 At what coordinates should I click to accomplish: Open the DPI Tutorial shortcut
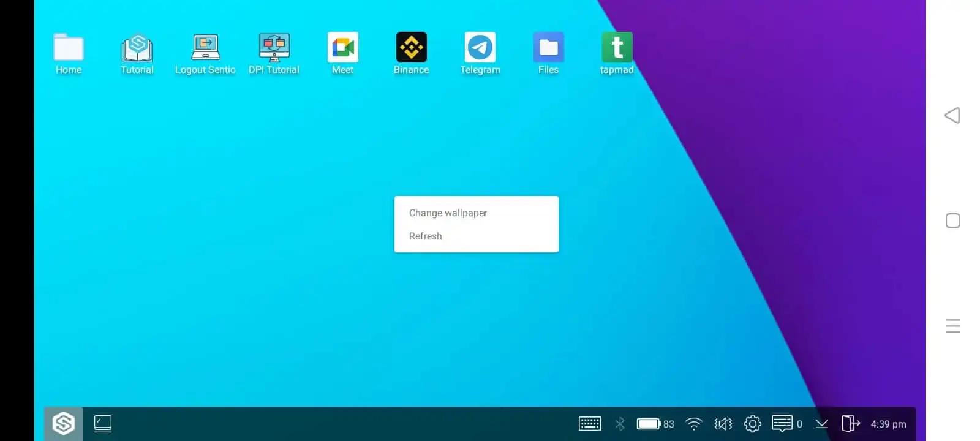click(x=274, y=48)
